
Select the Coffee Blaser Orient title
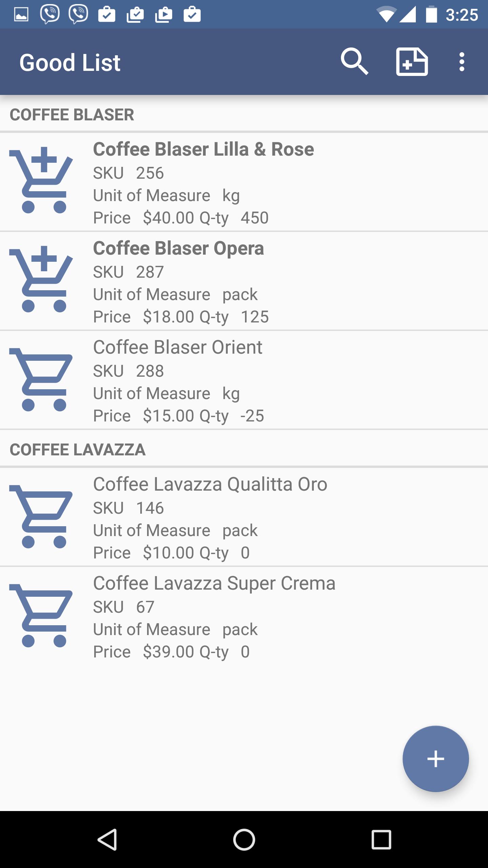(178, 347)
